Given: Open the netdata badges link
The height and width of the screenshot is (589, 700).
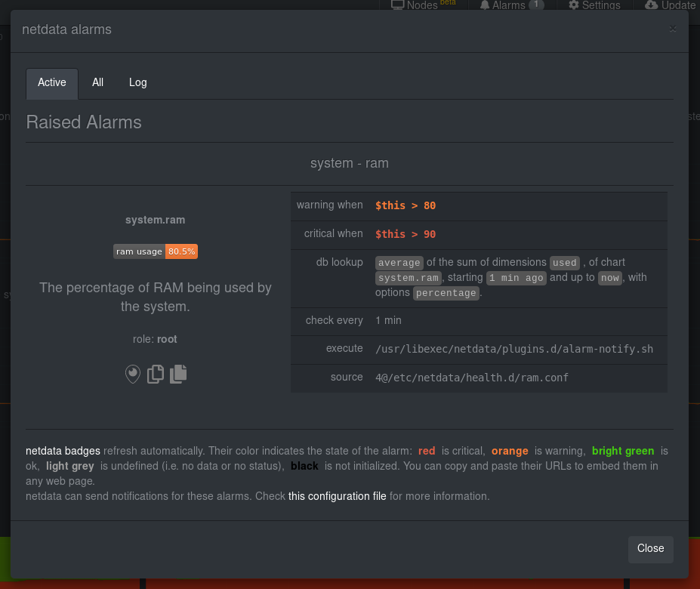Looking at the screenshot, I should (x=63, y=451).
